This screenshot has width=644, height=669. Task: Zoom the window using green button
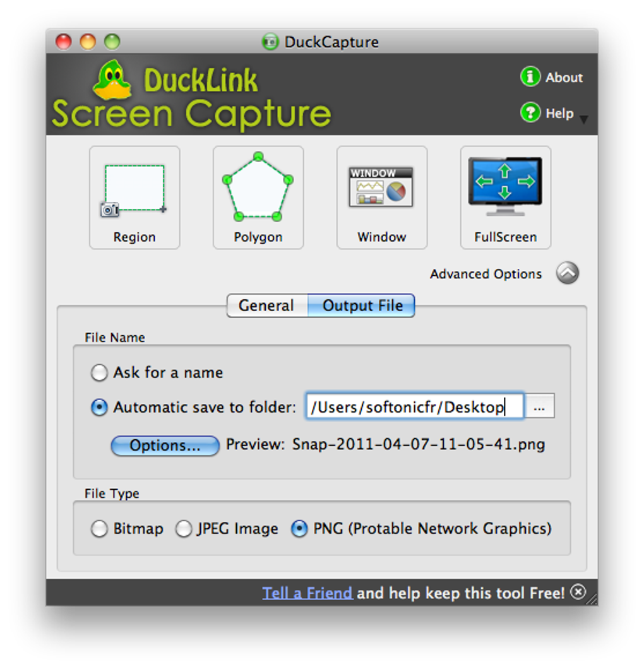click(x=112, y=42)
